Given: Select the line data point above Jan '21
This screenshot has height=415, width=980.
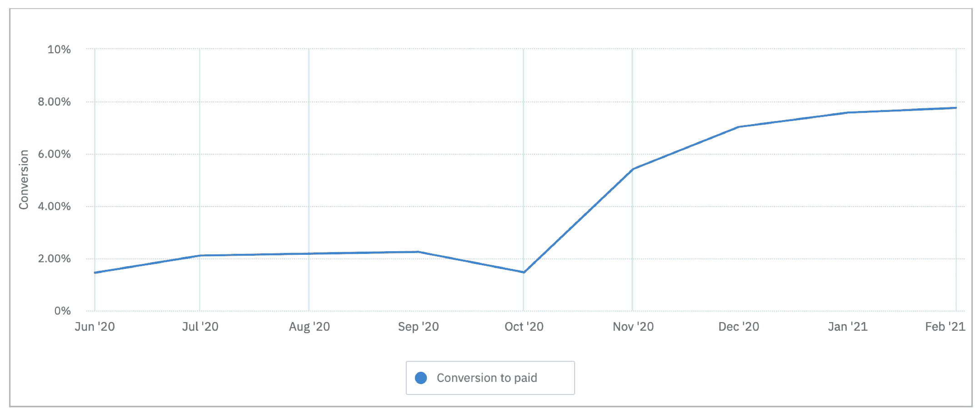Looking at the screenshot, I should [x=848, y=112].
